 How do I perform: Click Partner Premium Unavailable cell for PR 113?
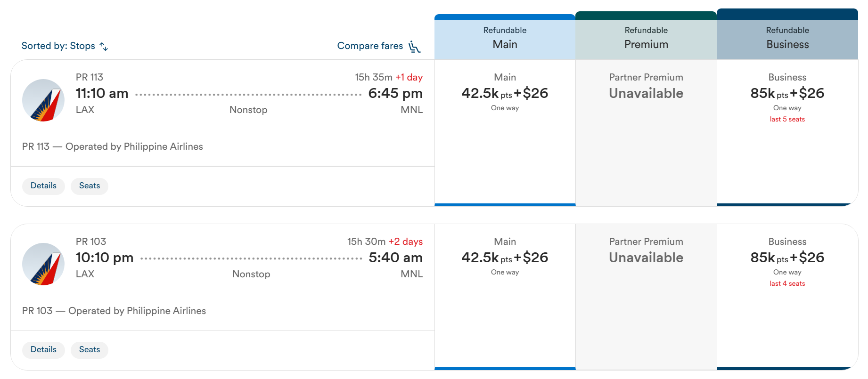point(646,133)
